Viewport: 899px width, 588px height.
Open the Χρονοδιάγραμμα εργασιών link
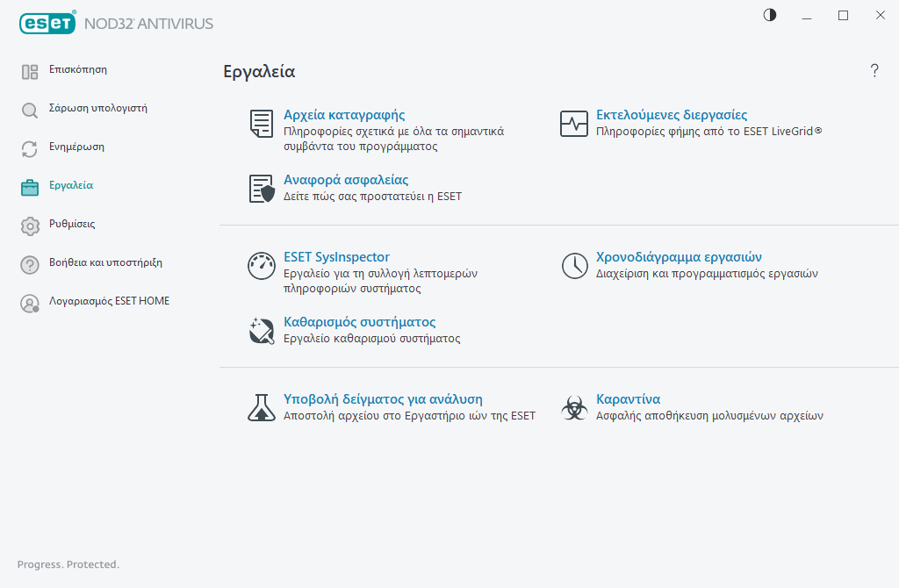pos(679,257)
